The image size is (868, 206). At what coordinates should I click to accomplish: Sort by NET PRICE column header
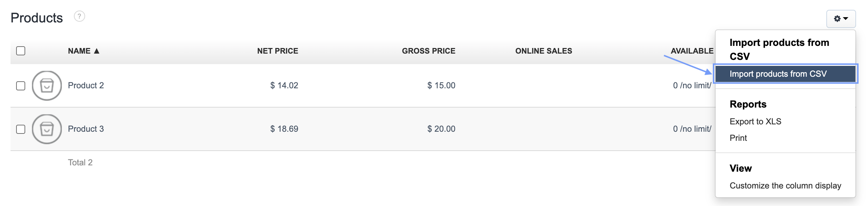[277, 51]
